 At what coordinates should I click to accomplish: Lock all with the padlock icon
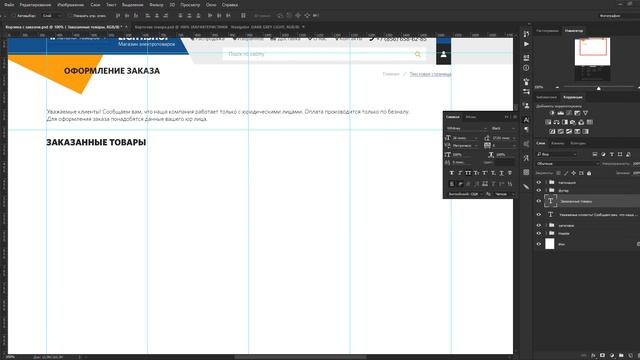(x=589, y=173)
